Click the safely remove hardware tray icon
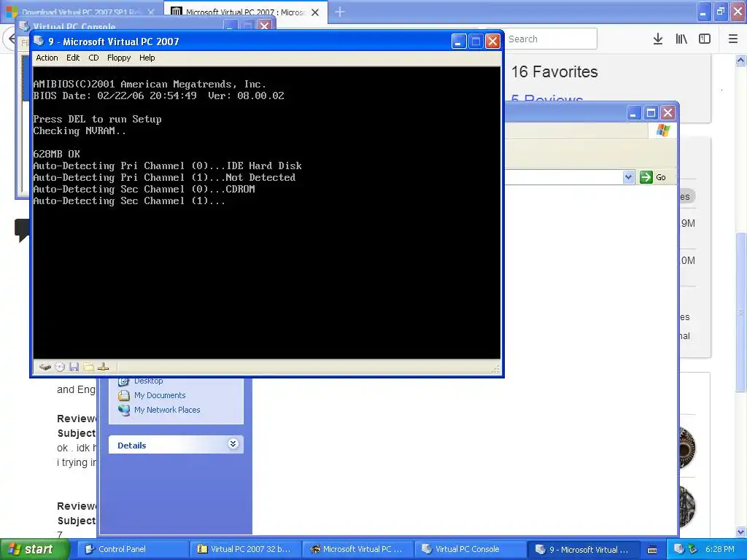This screenshot has width=747, height=560. click(x=692, y=549)
